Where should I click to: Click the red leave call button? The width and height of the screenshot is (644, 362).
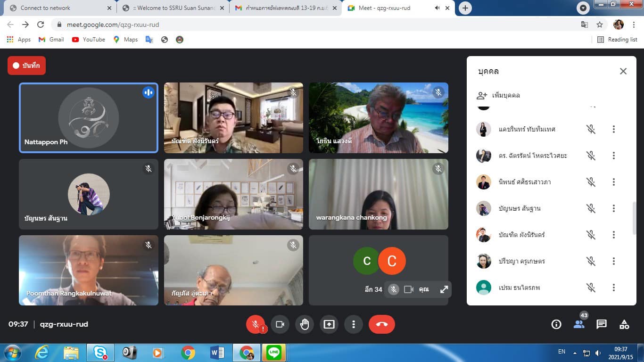pos(381,324)
